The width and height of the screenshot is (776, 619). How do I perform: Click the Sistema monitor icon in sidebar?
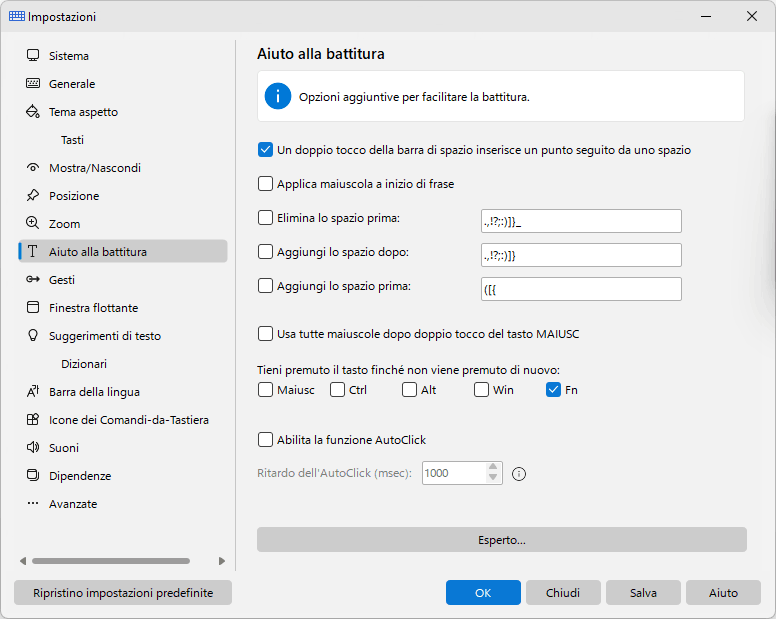pos(33,55)
